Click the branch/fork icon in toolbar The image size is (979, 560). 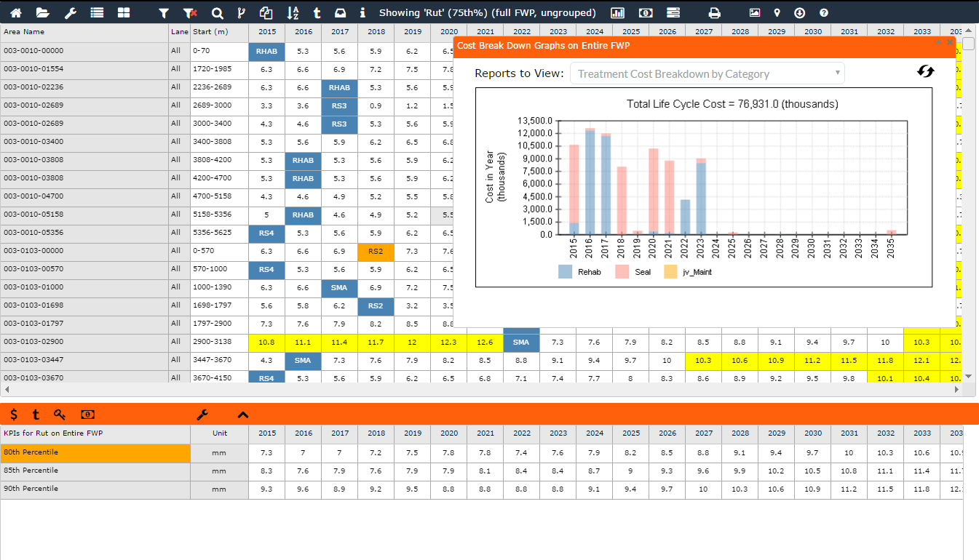point(242,13)
